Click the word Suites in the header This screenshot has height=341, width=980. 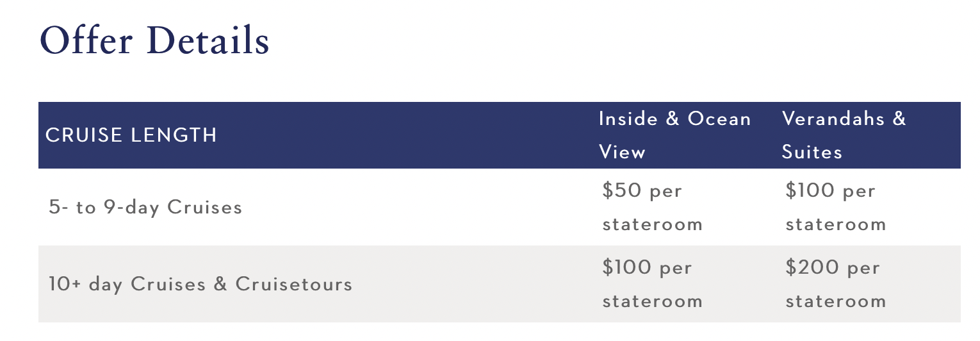point(812,152)
